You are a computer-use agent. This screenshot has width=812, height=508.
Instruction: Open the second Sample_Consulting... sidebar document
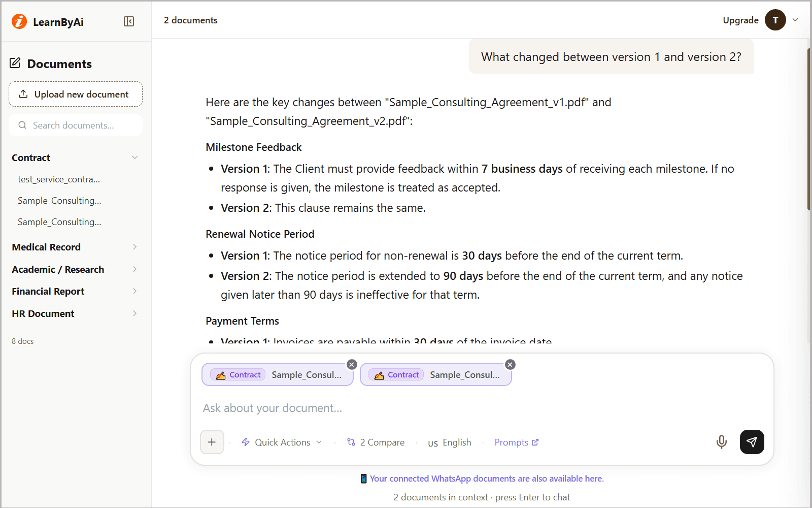[59, 222]
